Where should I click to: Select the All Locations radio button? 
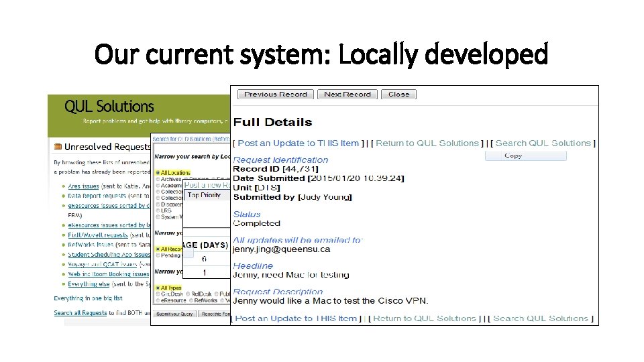(158, 173)
